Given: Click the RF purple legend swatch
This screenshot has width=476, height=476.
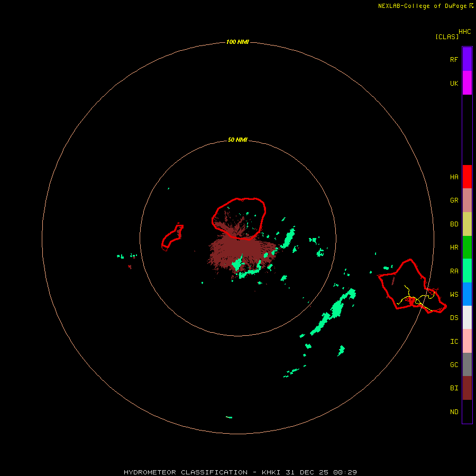Looking at the screenshot, I should click(467, 59).
